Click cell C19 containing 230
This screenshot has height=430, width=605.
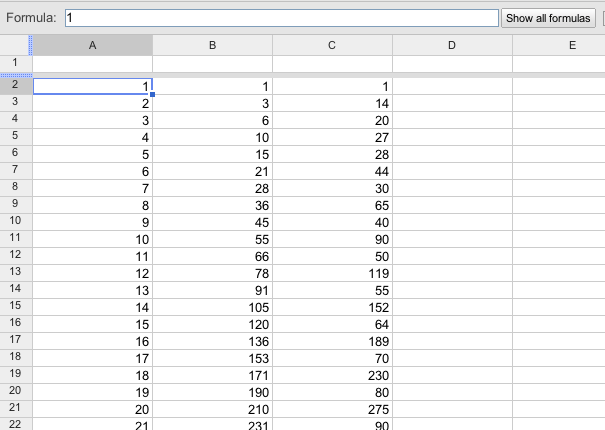[333, 375]
